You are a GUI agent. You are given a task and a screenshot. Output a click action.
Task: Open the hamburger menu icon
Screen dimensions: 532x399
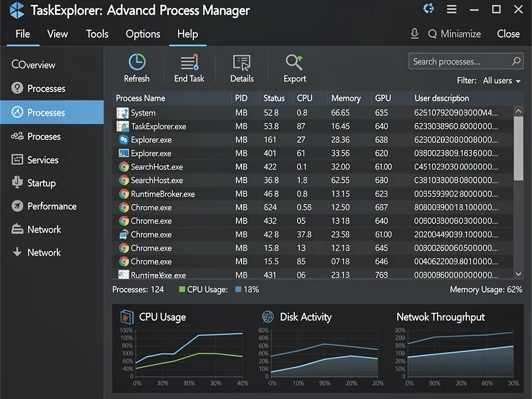[451, 9]
